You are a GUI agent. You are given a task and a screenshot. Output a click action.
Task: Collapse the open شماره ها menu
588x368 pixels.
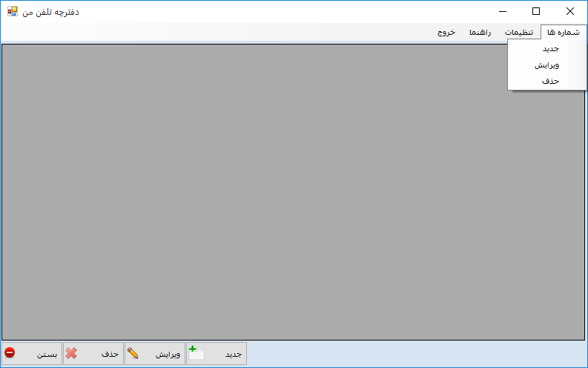(x=564, y=33)
